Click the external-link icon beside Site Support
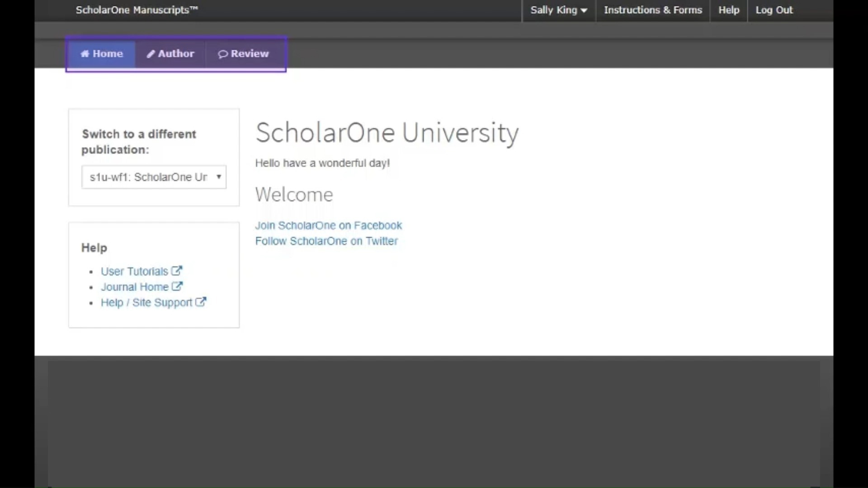Viewport: 868px width, 488px height. [x=201, y=302]
